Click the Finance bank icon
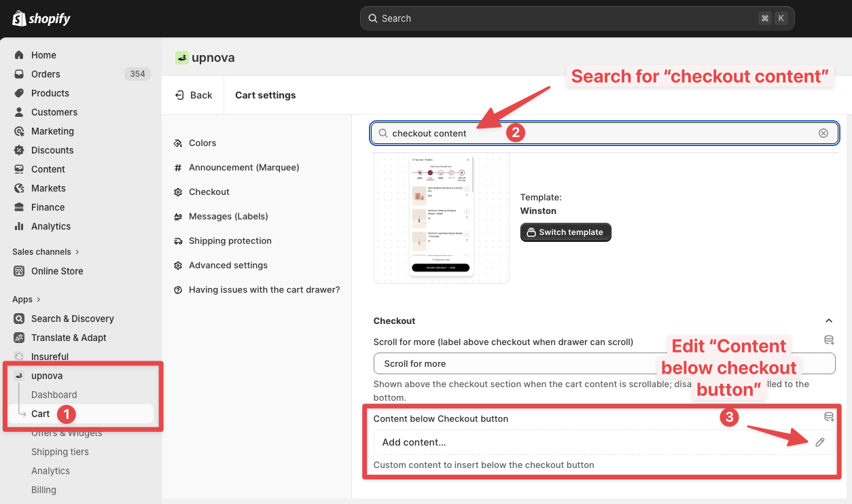Image resolution: width=852 pixels, height=504 pixels. (x=19, y=207)
